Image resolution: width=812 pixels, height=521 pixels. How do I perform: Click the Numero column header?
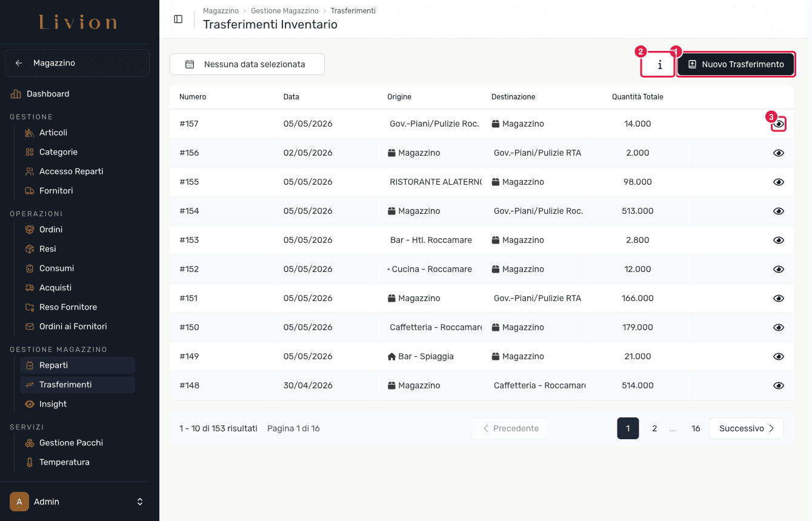[193, 97]
